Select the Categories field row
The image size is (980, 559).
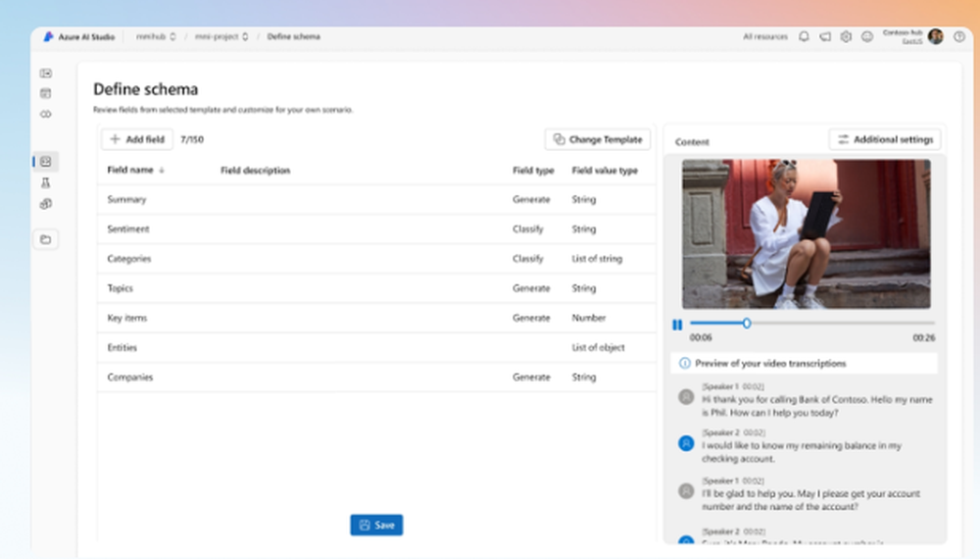click(377, 259)
